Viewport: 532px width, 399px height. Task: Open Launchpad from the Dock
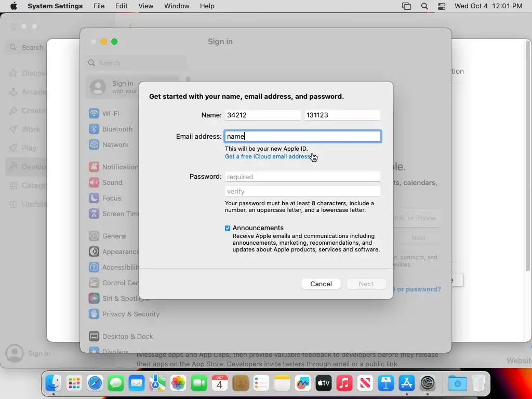tap(74, 383)
